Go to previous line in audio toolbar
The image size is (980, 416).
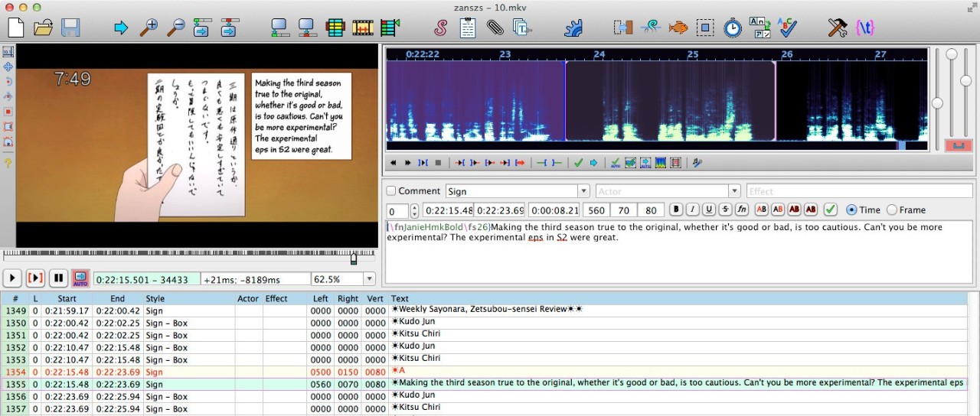[x=394, y=163]
